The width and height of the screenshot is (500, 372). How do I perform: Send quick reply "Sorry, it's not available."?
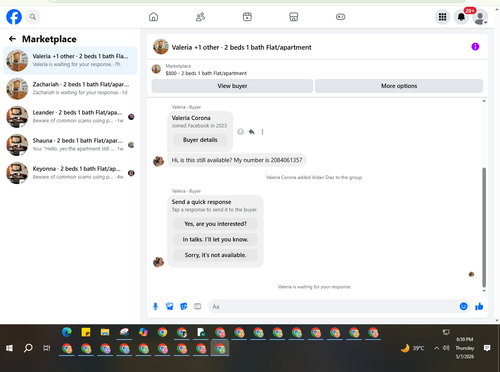tap(215, 255)
